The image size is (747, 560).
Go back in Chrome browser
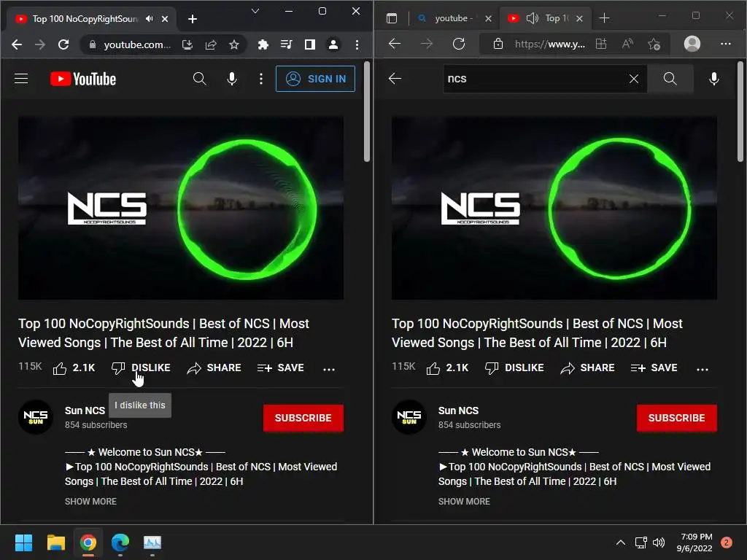coord(17,44)
